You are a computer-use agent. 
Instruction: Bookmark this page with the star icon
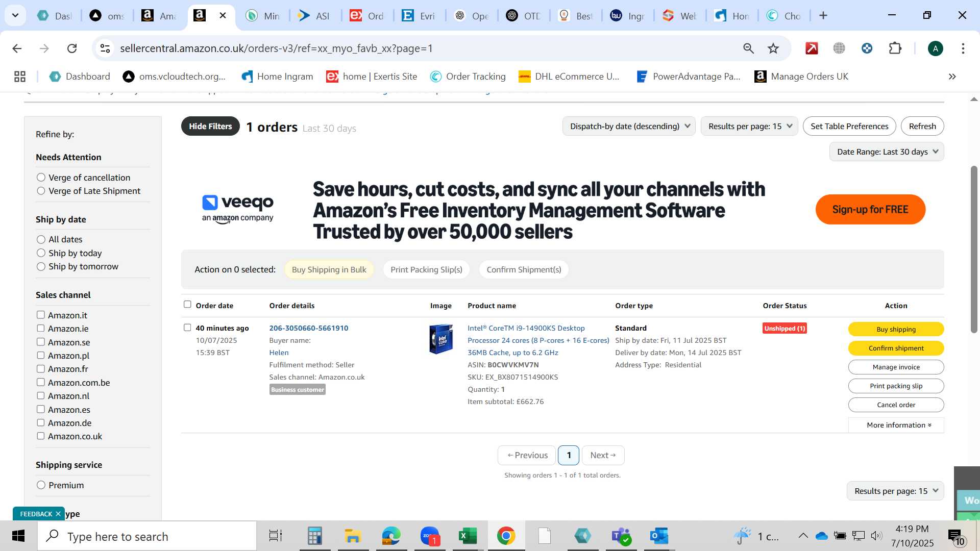pyautogui.click(x=773, y=48)
